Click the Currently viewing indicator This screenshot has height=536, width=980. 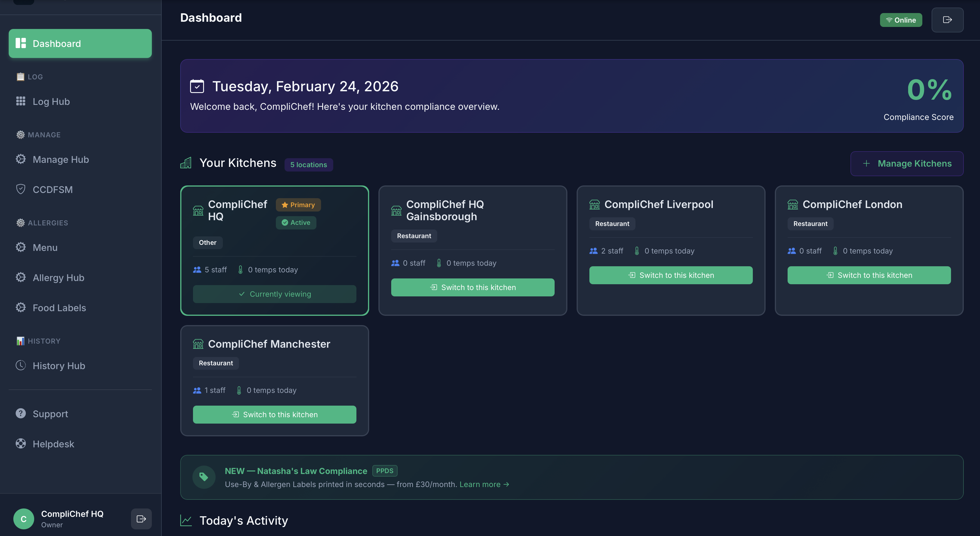coord(274,294)
